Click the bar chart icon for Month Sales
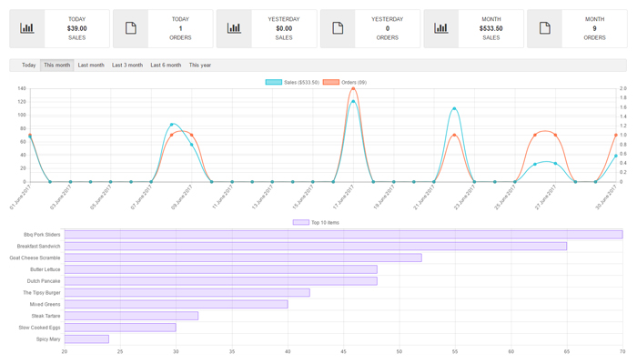This screenshot has height=364, width=637. click(441, 28)
